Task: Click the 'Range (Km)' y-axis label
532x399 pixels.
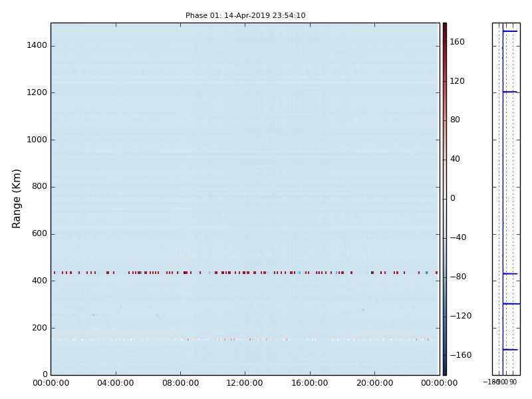Action: coord(16,199)
